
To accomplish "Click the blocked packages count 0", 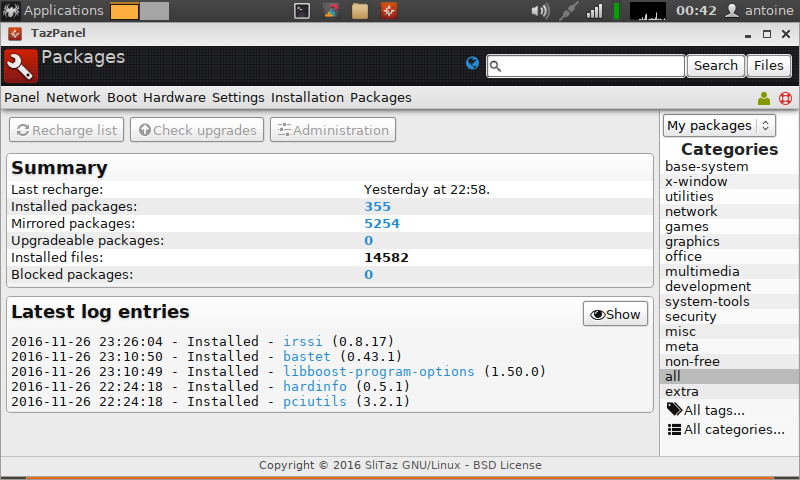I will click(368, 274).
